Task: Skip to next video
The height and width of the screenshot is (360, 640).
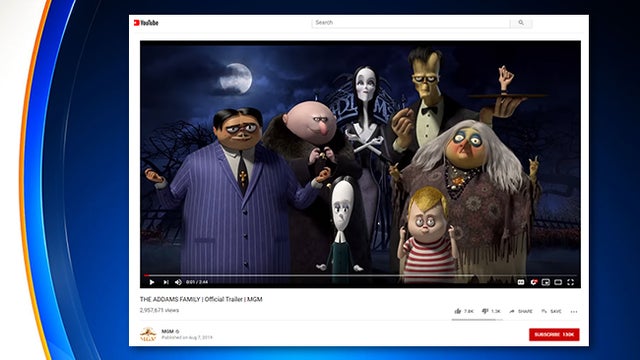Action: tap(166, 282)
